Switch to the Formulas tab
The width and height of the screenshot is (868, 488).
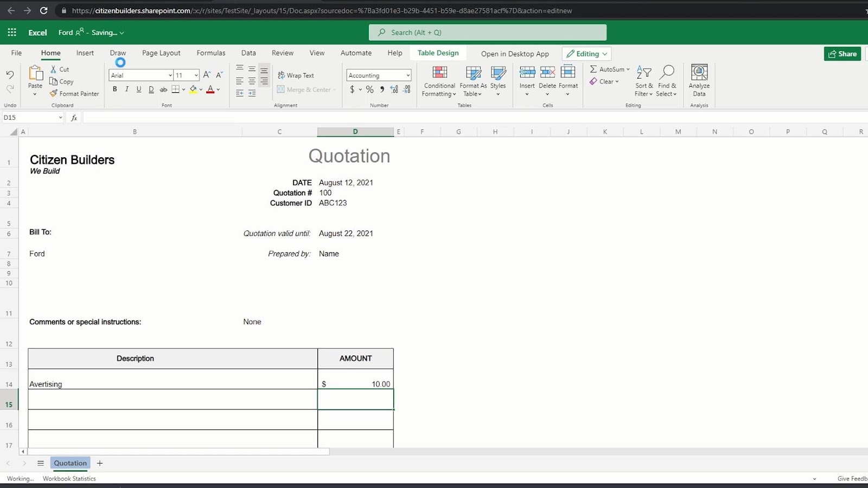pyautogui.click(x=211, y=53)
